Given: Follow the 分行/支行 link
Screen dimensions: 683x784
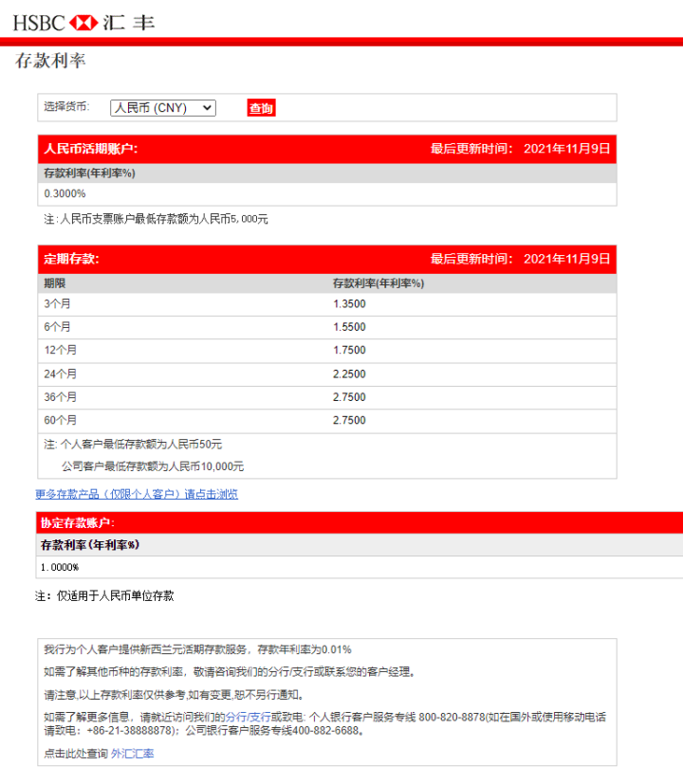Looking at the screenshot, I should (248, 717).
